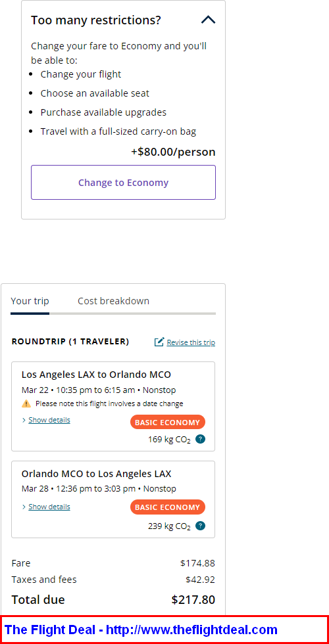Open The Flight Deal website banner link

click(141, 630)
